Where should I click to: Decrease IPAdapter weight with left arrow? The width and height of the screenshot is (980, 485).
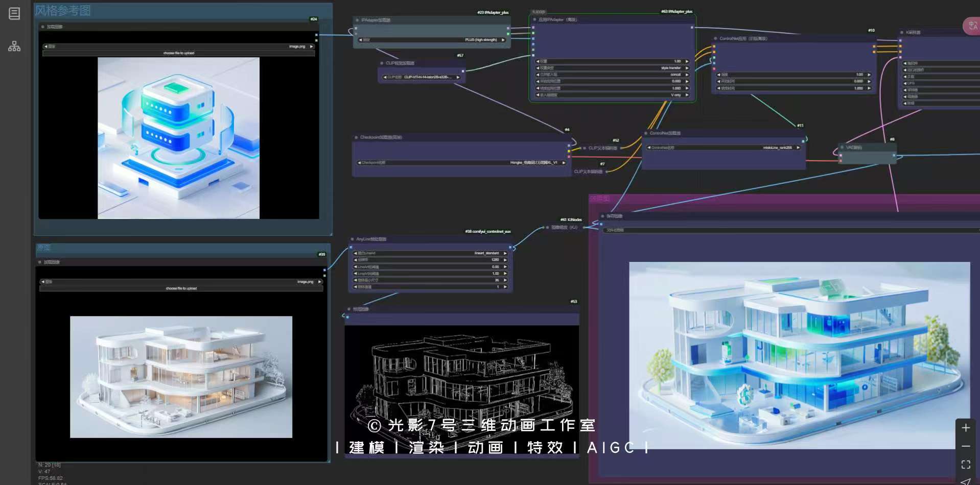point(538,61)
